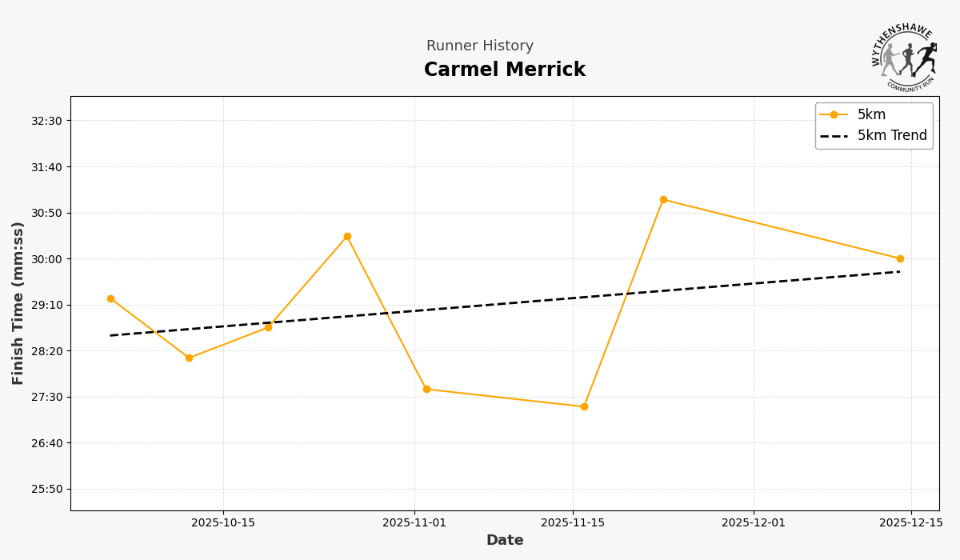
Task: Click the "Runner History" subtitle
Action: point(480,46)
